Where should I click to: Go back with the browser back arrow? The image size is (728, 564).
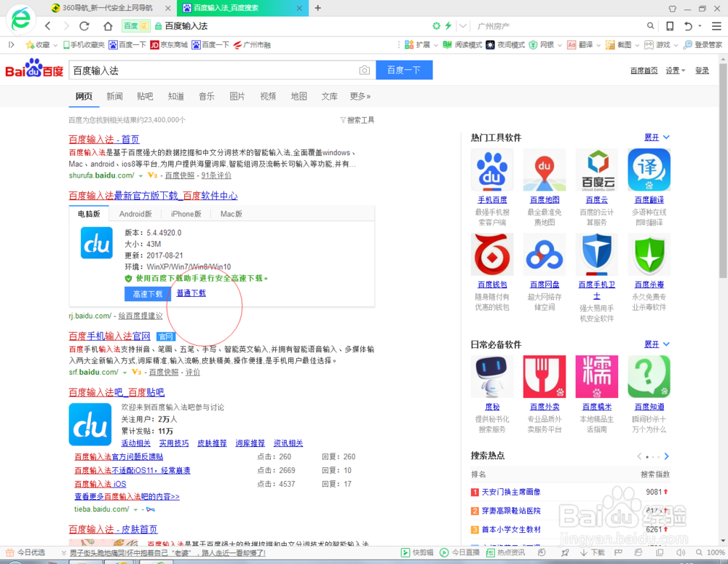pyautogui.click(x=47, y=26)
